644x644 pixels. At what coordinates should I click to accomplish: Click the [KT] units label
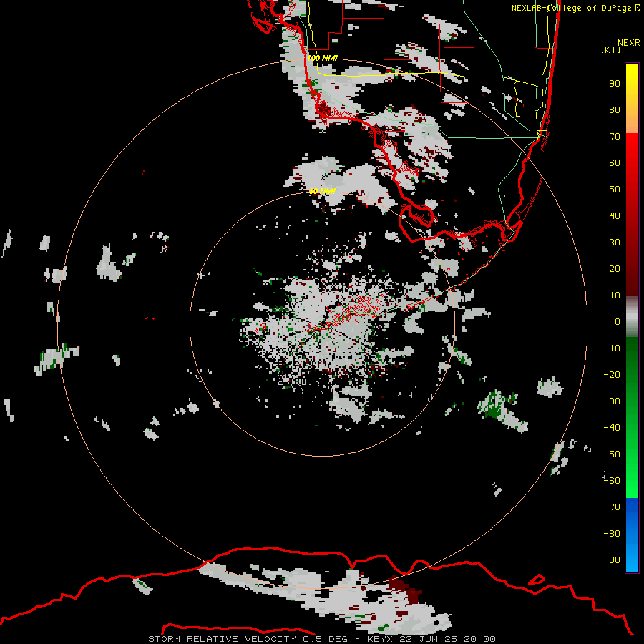click(611, 49)
